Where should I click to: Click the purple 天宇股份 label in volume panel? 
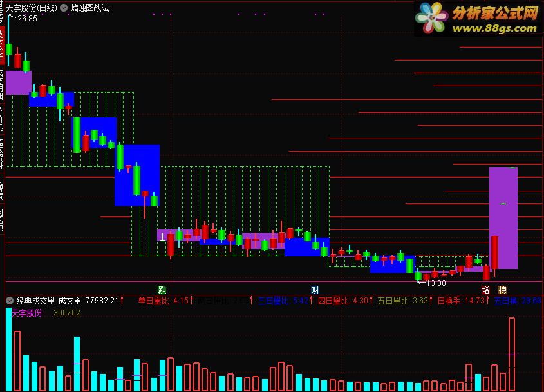point(26,313)
